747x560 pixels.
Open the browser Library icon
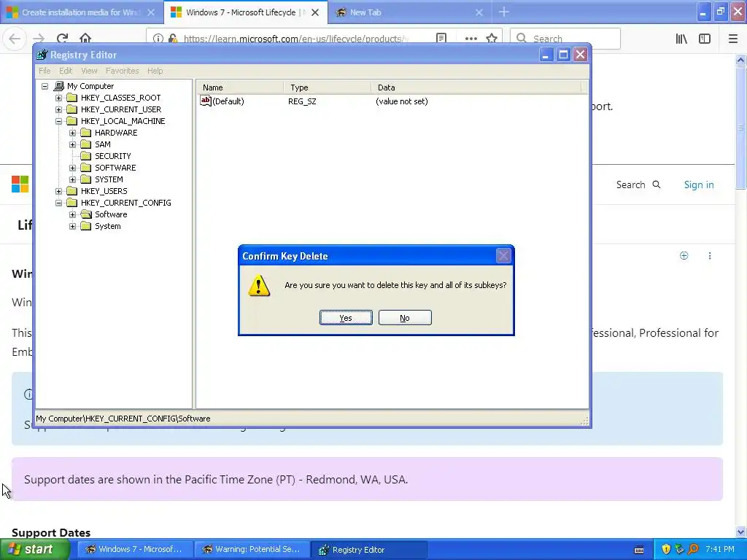tap(681, 39)
